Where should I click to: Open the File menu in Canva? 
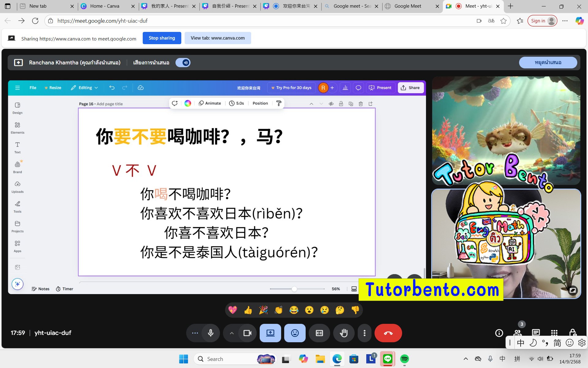coord(32,87)
